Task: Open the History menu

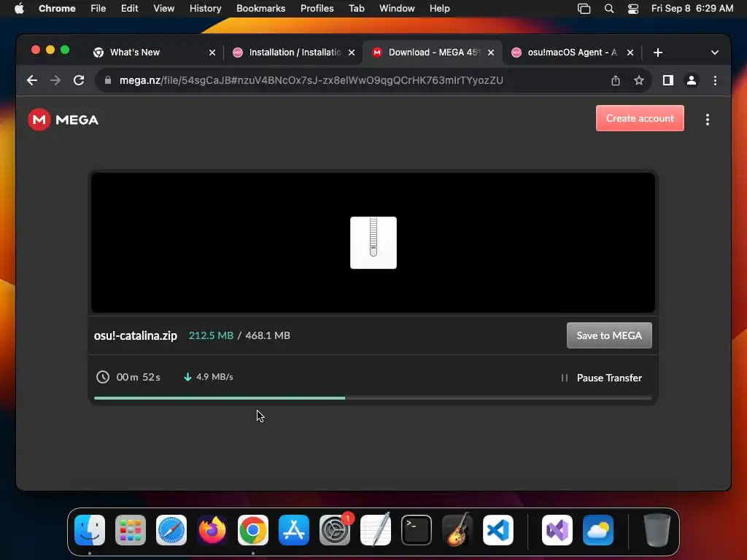Action: point(205,9)
